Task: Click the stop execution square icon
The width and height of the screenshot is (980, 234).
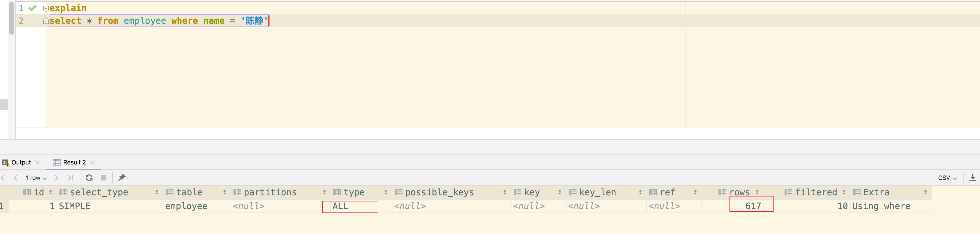Action: click(103, 178)
